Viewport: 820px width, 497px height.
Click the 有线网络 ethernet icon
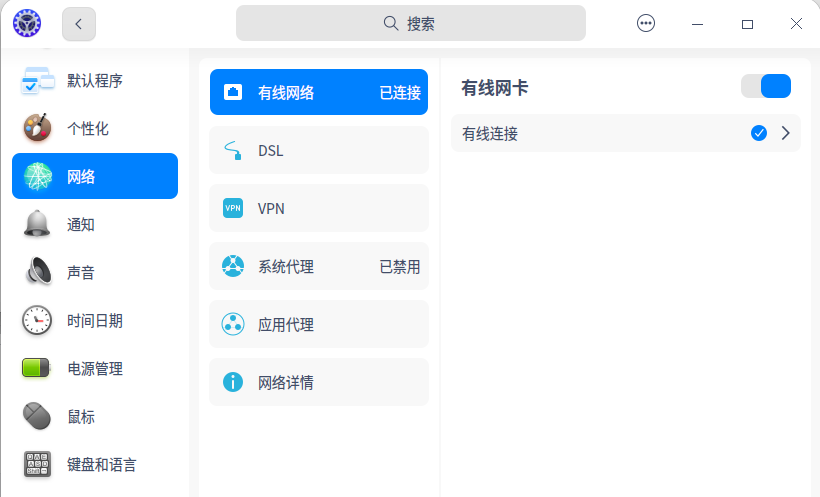pos(233,92)
